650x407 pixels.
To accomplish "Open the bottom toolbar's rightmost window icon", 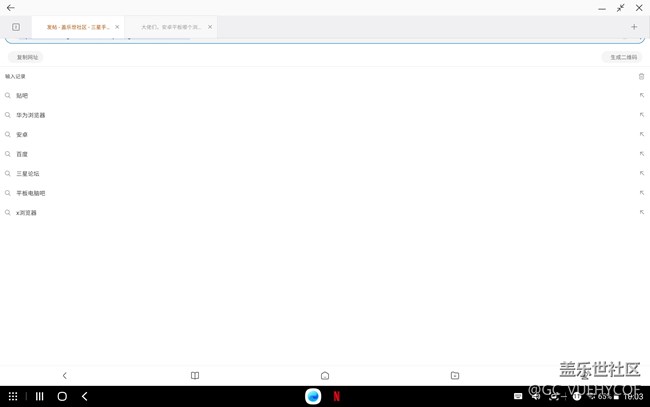I will coord(455,376).
